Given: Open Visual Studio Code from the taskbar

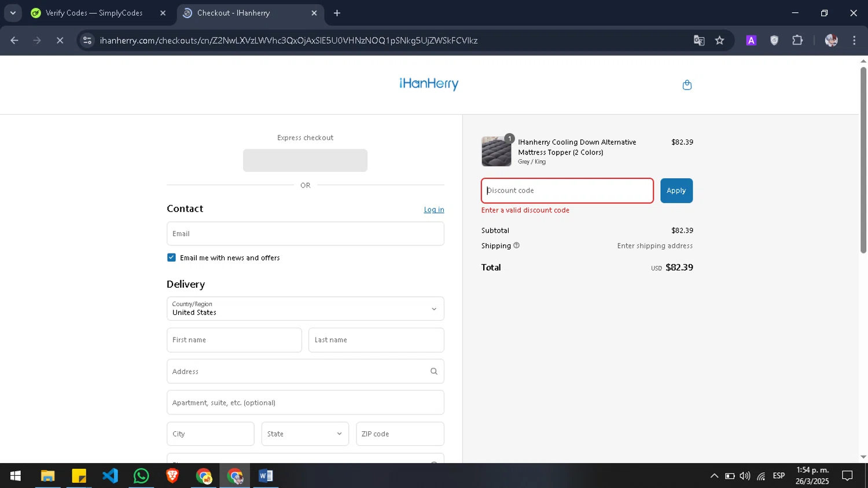Looking at the screenshot, I should pos(110,476).
